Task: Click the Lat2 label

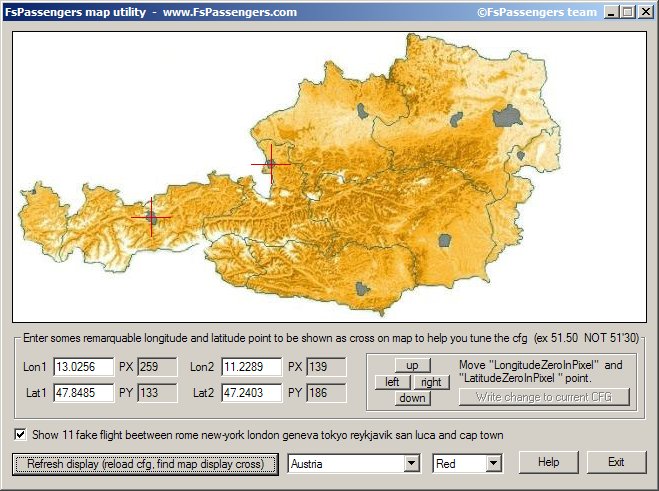Action: 203,393
